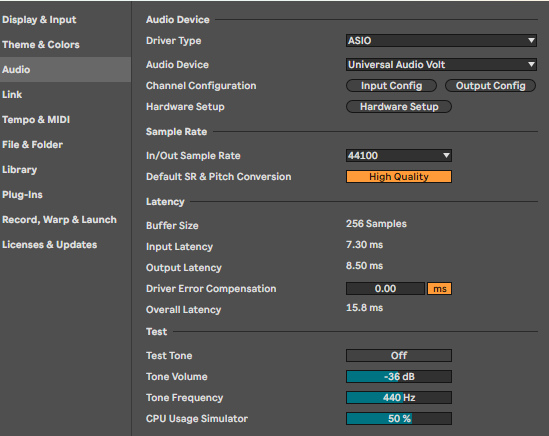Open the Driver Type dropdown showing ASIO
The width and height of the screenshot is (549, 436).
441,41
